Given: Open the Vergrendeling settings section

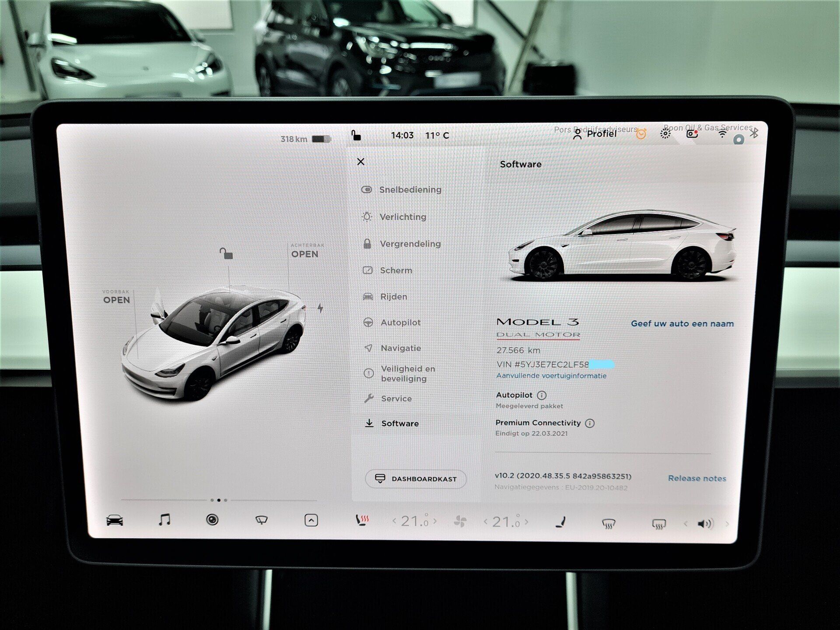Looking at the screenshot, I should (411, 244).
